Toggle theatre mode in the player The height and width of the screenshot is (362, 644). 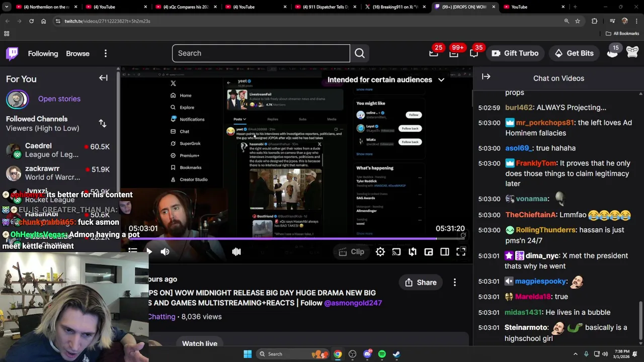click(445, 252)
